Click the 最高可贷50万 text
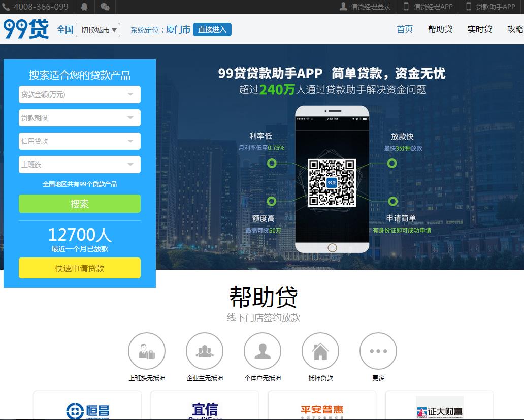Screen dimensions: 524x420 click(264, 230)
